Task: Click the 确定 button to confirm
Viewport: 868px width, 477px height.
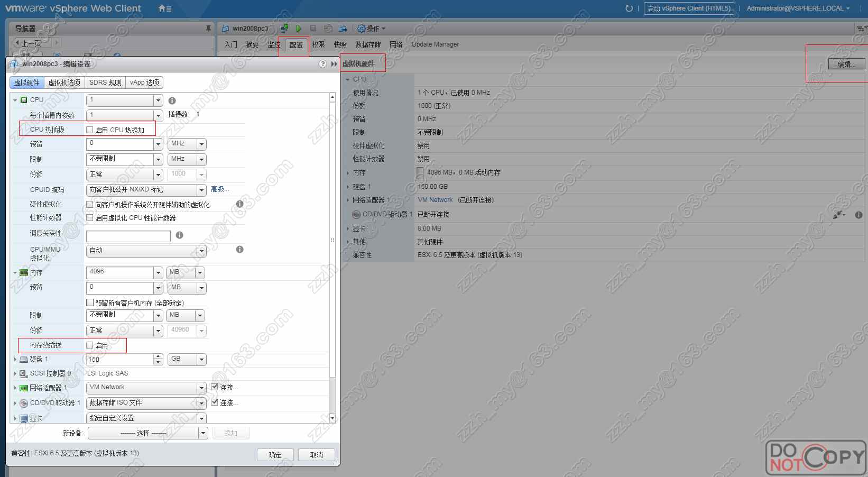Action: 275,455
